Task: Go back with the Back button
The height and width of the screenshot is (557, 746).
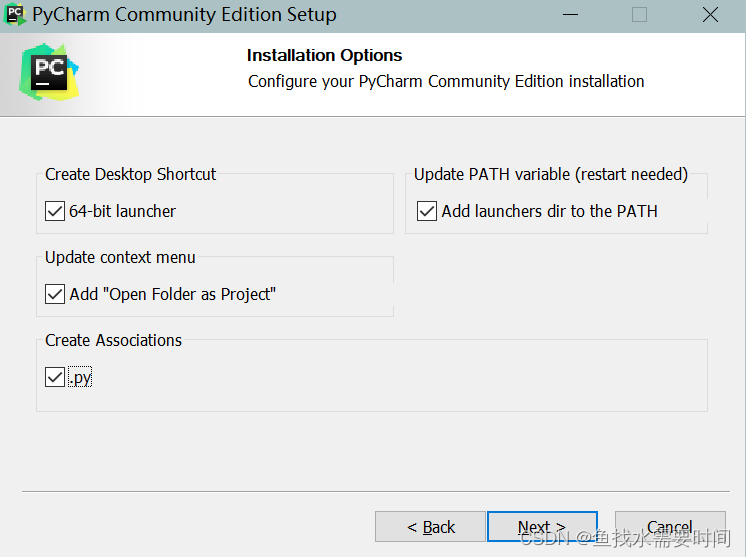Action: pos(430,527)
